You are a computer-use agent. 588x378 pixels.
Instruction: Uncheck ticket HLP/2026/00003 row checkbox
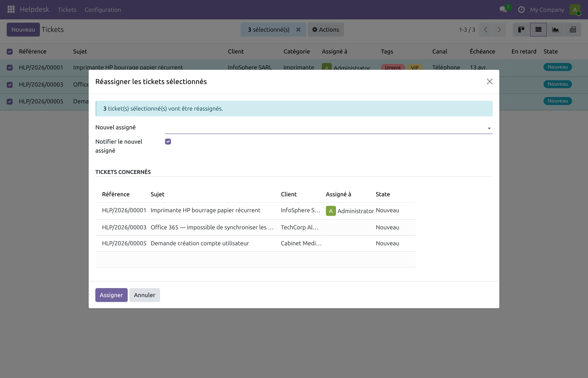click(x=10, y=85)
